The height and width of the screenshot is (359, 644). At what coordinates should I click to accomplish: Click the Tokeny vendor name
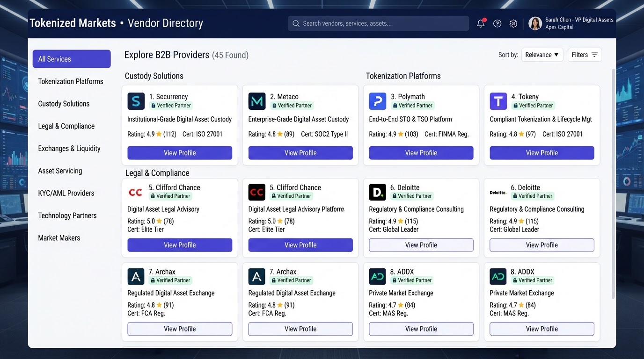click(x=525, y=97)
